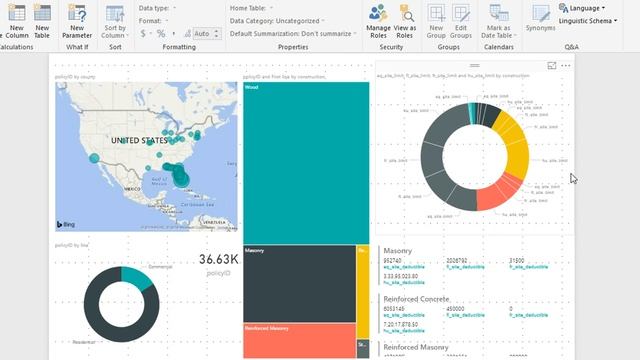Click the Reinforced Concrete card heading
This screenshot has width=640, height=360.
(x=416, y=299)
